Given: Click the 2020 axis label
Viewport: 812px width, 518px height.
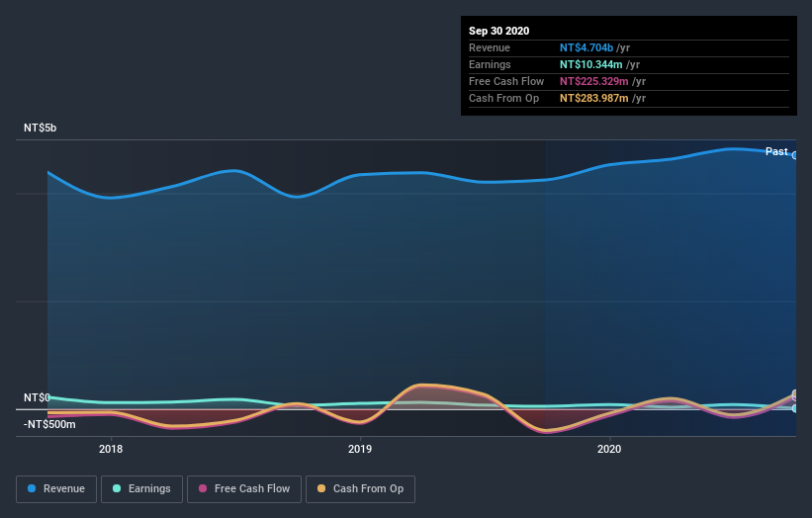Looking at the screenshot, I should click(x=609, y=449).
